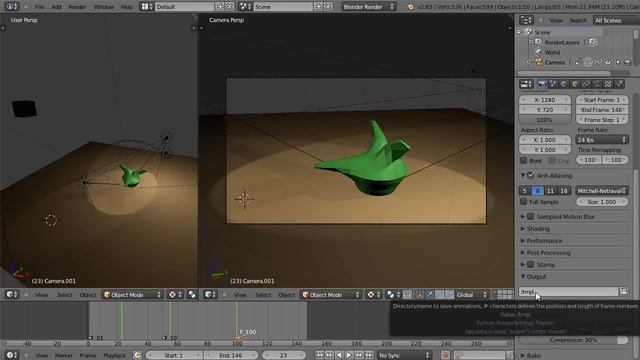Open the Window menu
This screenshot has height=360, width=640.
(104, 7)
